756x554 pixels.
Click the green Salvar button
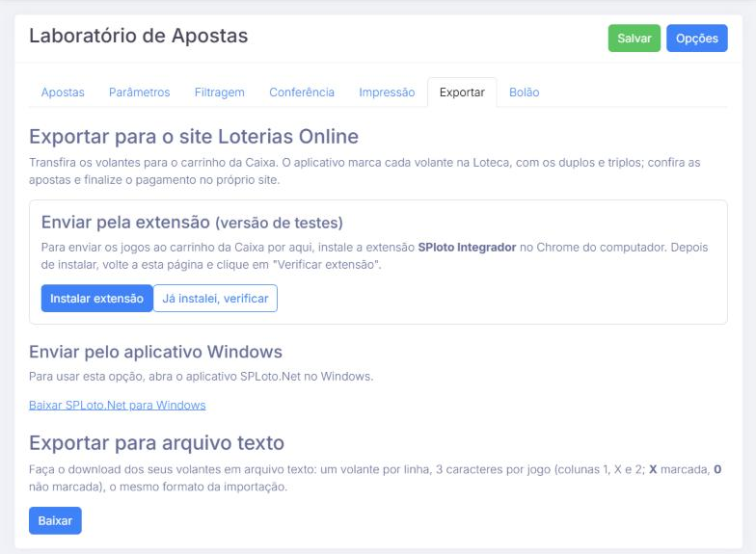click(x=634, y=39)
